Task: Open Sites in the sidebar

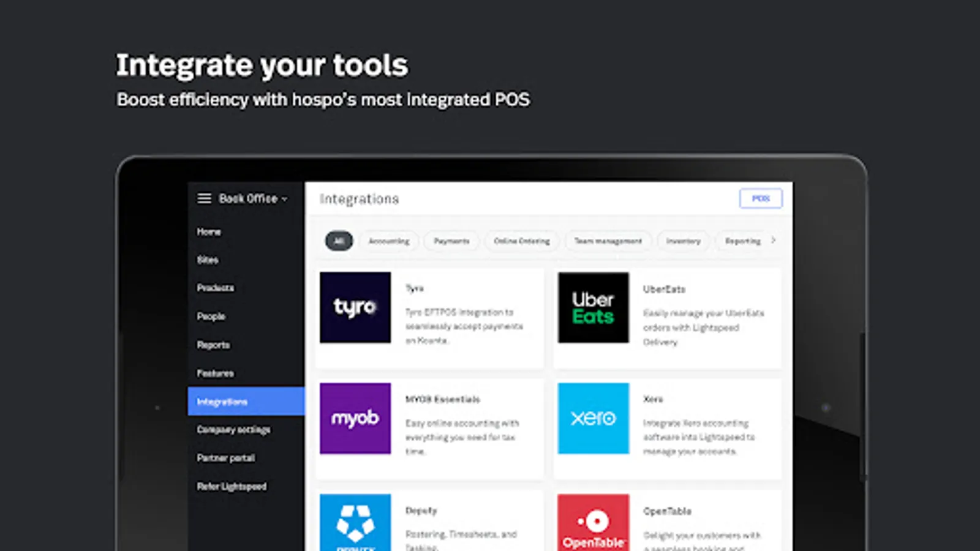Action: tap(208, 260)
